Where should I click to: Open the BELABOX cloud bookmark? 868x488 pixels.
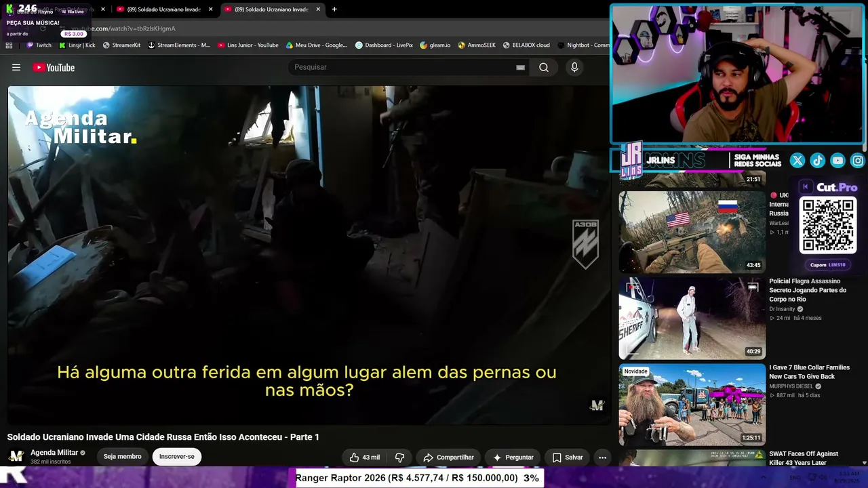526,45
